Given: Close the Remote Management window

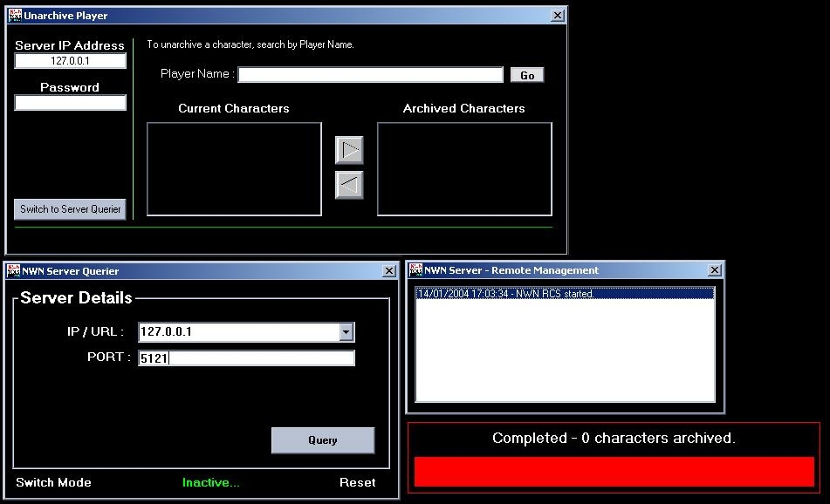Looking at the screenshot, I should coord(714,270).
